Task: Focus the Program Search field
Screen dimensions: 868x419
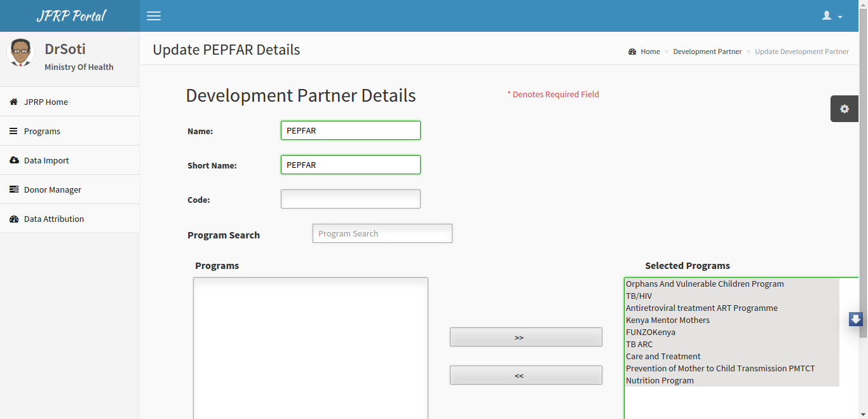Action: [383, 233]
